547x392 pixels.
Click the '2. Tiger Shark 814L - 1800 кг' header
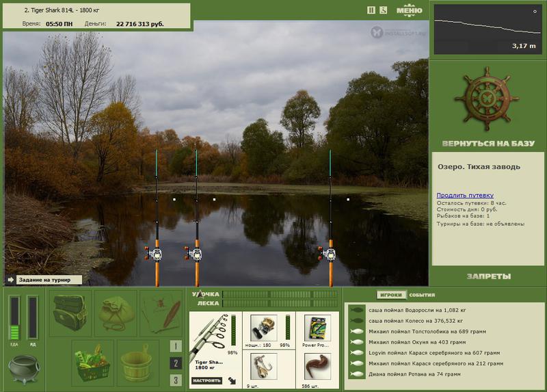[62, 10]
